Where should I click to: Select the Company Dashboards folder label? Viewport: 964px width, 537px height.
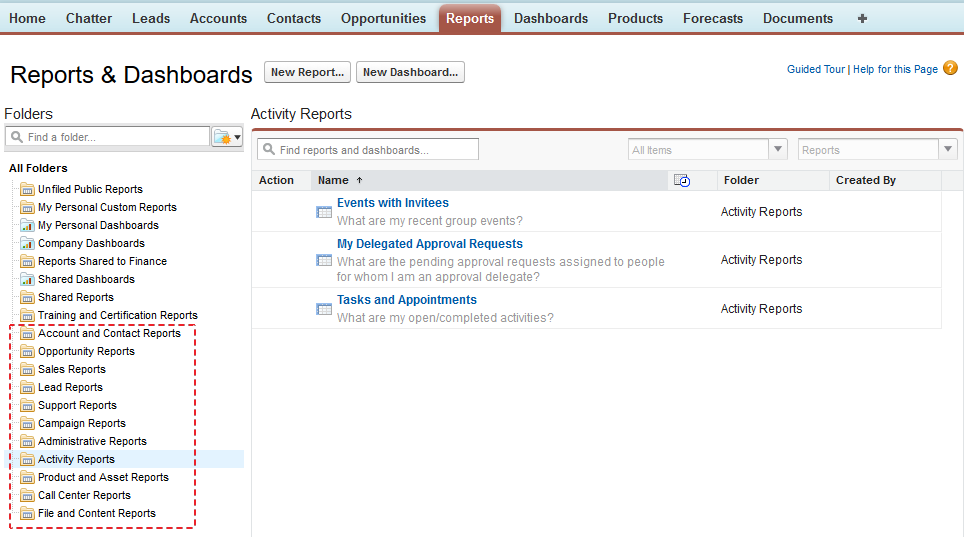pyautogui.click(x=91, y=243)
